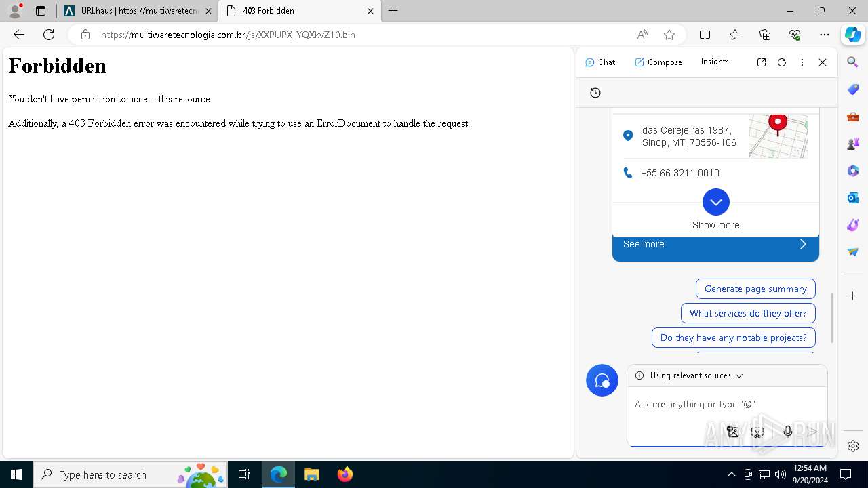This screenshot has height=488, width=868.
Task: Open Shopping tag in sidebar
Action: click(853, 89)
